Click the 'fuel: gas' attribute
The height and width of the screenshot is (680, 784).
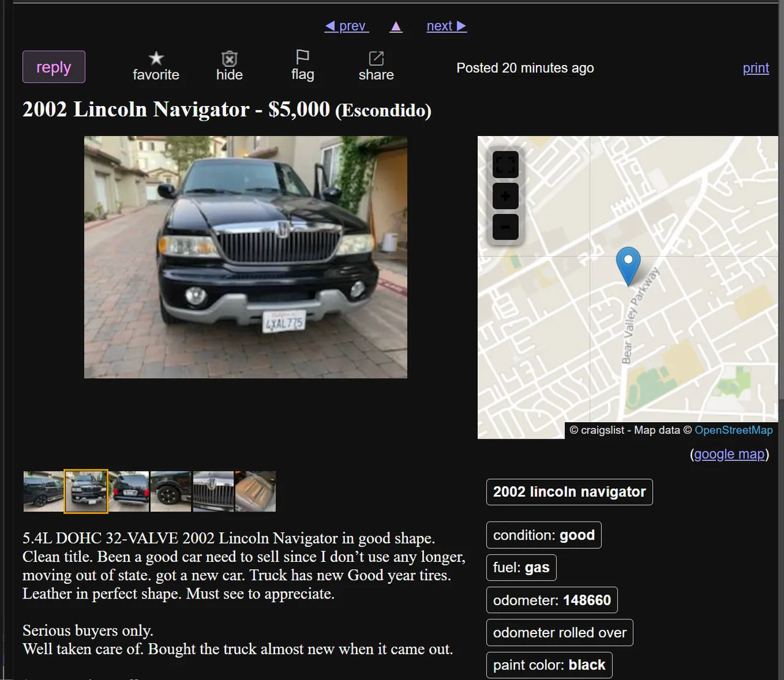point(521,568)
